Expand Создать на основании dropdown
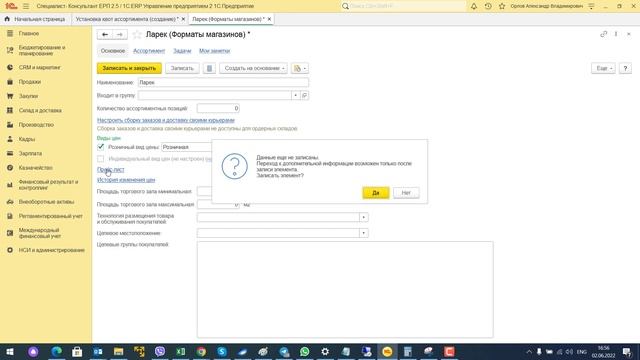 [253, 68]
